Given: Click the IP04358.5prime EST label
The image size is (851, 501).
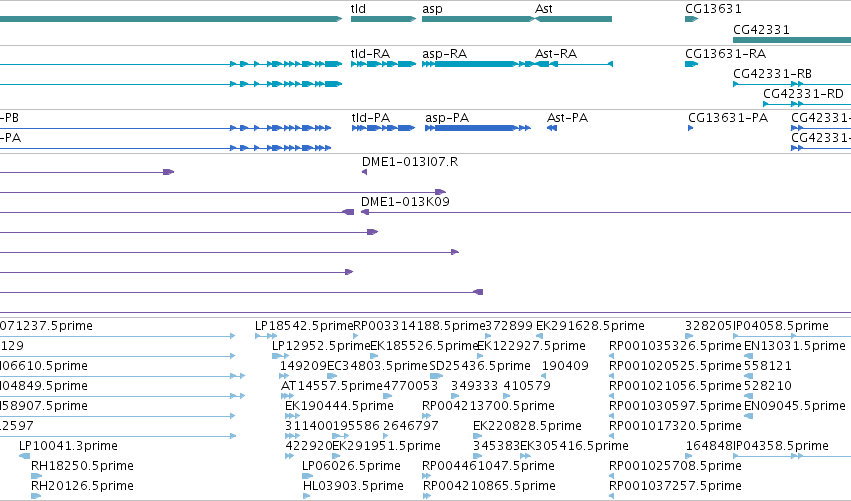Looking at the screenshot, I should click(x=780, y=446).
